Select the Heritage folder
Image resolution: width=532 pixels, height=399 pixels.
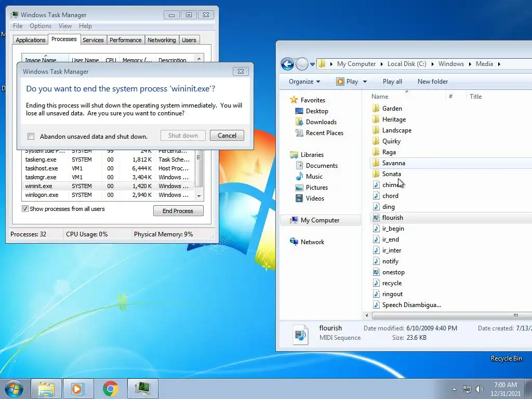[394, 119]
